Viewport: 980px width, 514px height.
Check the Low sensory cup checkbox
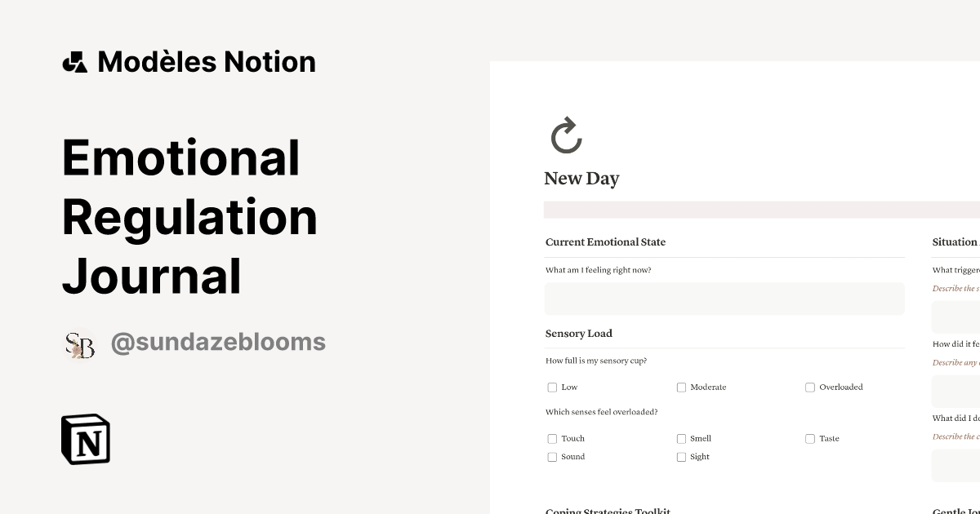coord(552,387)
